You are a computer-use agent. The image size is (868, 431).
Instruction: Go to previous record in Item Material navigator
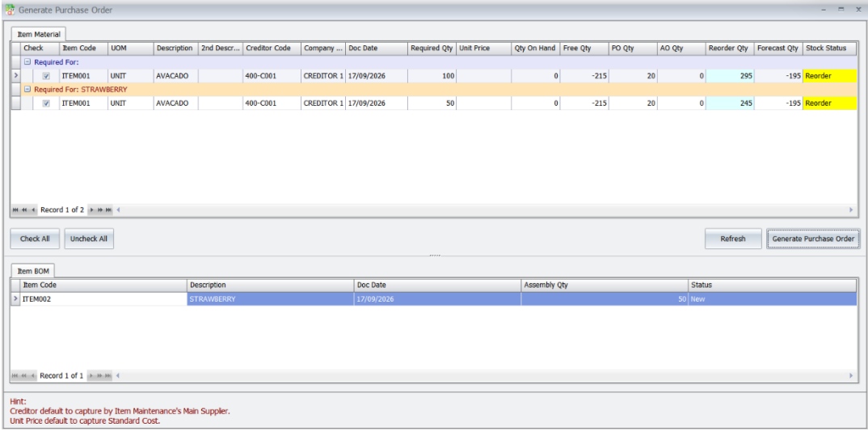33,210
